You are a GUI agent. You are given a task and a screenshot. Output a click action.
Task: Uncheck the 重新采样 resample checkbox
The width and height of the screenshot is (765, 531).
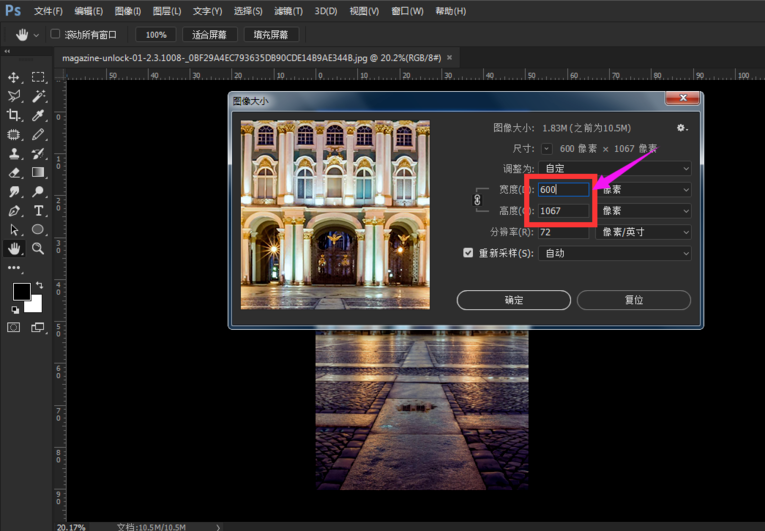(x=468, y=253)
